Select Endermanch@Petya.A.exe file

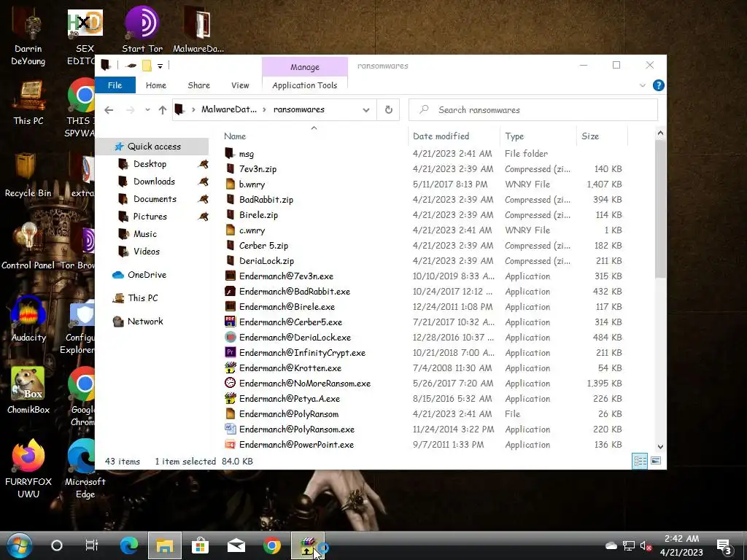tap(289, 399)
